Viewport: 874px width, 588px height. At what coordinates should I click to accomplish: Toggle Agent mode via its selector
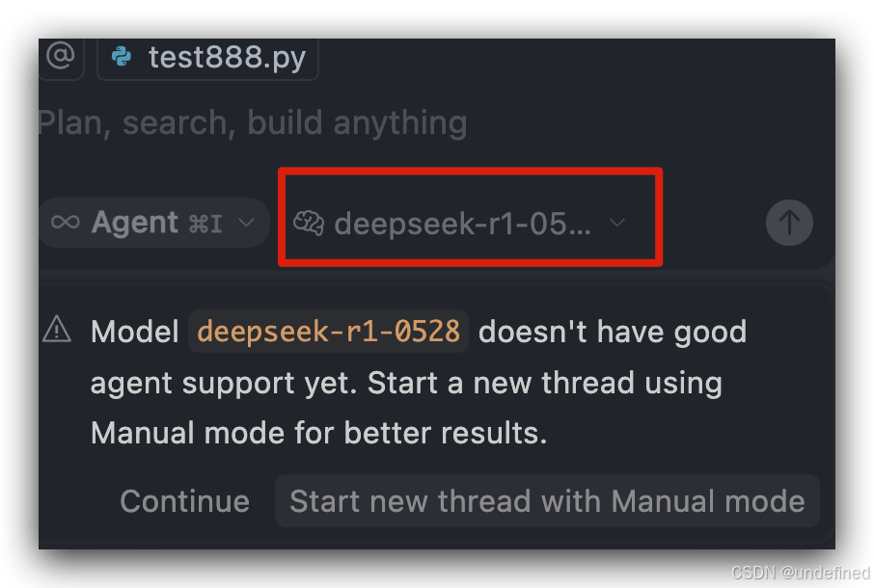[152, 222]
